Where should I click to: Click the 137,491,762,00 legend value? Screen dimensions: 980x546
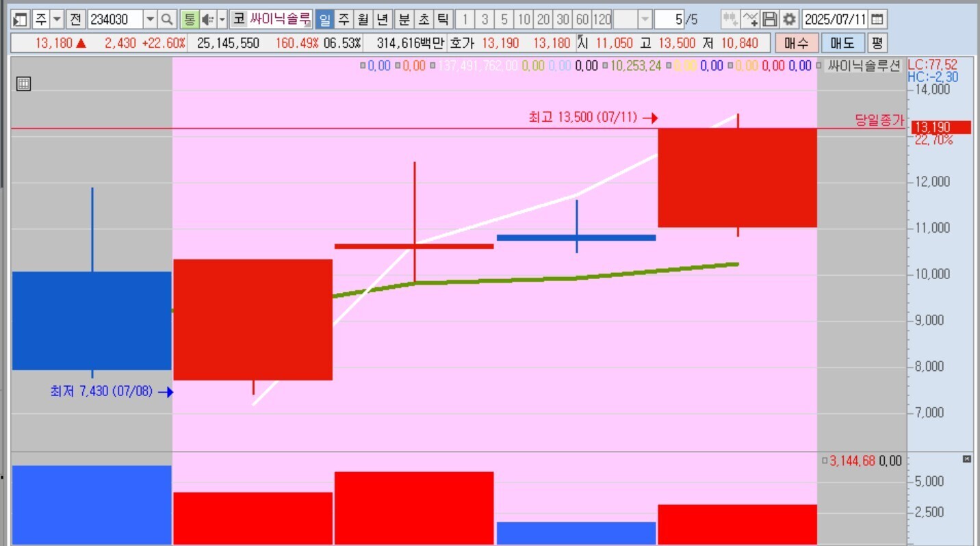(478, 66)
